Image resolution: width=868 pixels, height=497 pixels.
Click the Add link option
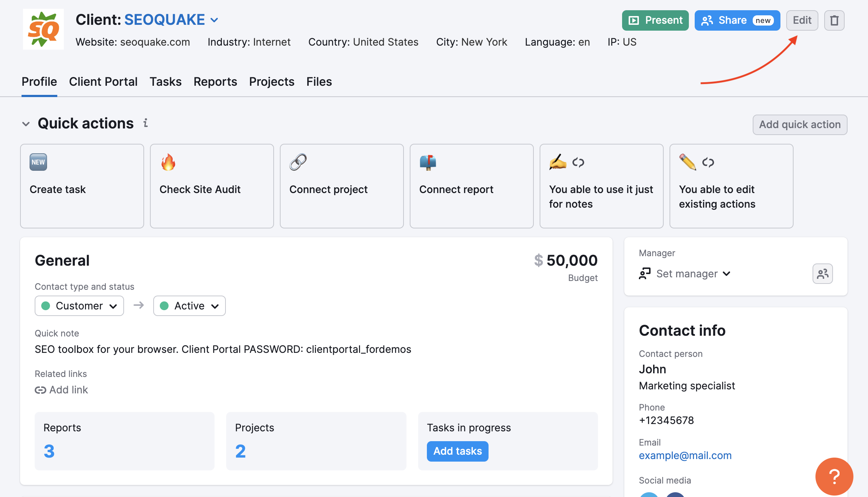tap(61, 390)
